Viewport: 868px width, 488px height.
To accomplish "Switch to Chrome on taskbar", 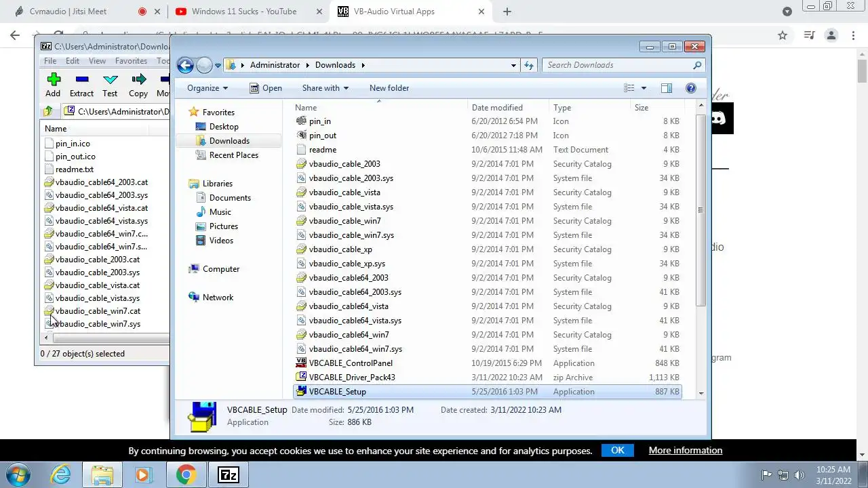I will 185,474.
